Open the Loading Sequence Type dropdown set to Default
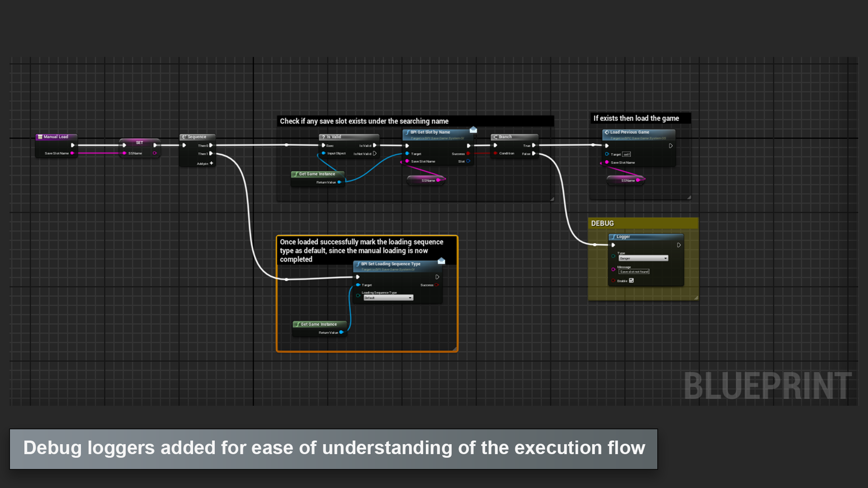Screen dimensions: 868x488 388,298
